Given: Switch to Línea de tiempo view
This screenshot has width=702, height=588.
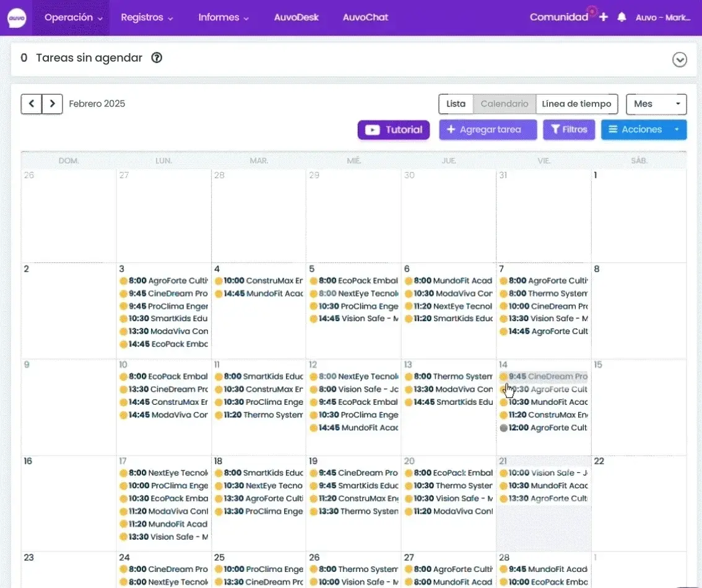Looking at the screenshot, I should click(576, 104).
